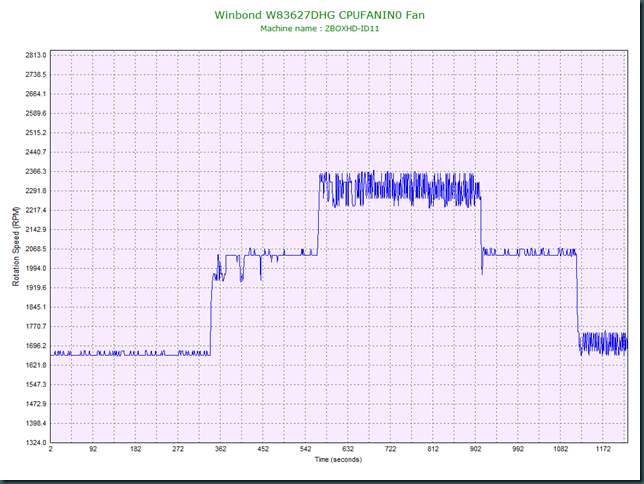Image resolution: width=644 pixels, height=484 pixels.
Task: Click the 632 tick on time axis
Action: (x=348, y=449)
